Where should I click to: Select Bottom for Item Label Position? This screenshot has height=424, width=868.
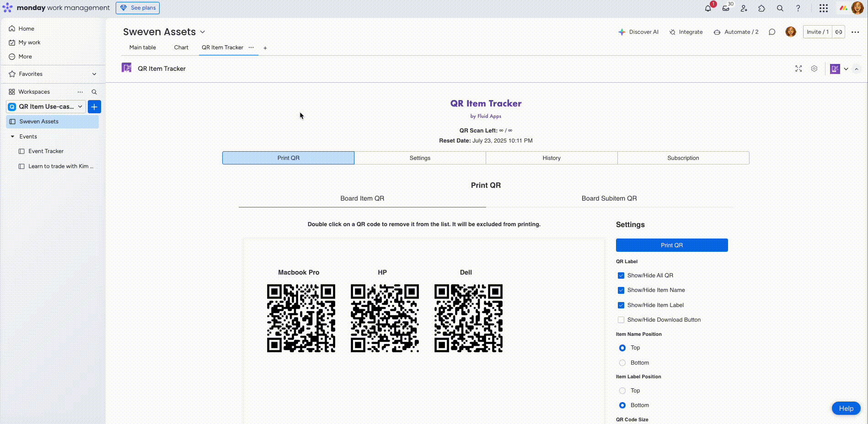click(x=622, y=405)
